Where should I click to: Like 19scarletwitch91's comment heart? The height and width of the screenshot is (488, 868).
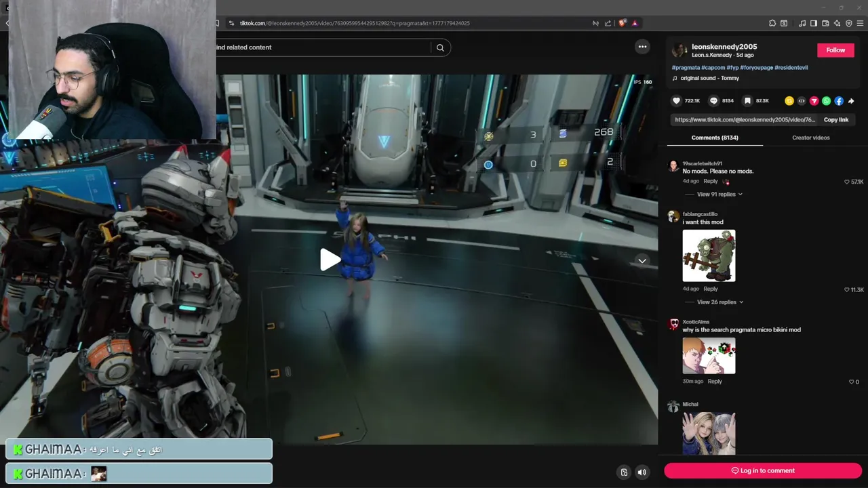[x=847, y=182]
